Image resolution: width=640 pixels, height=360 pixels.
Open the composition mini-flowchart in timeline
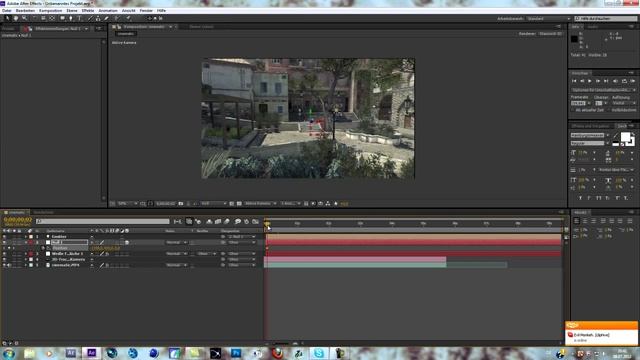[178, 222]
